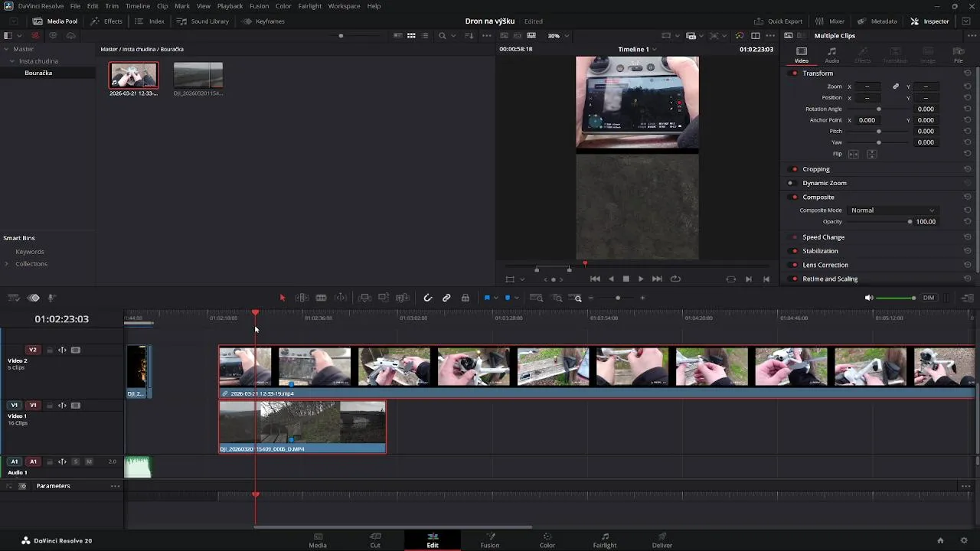Viewport: 980px width, 551px height.
Task: Open the Fusion menu in menu bar
Action: point(259,6)
